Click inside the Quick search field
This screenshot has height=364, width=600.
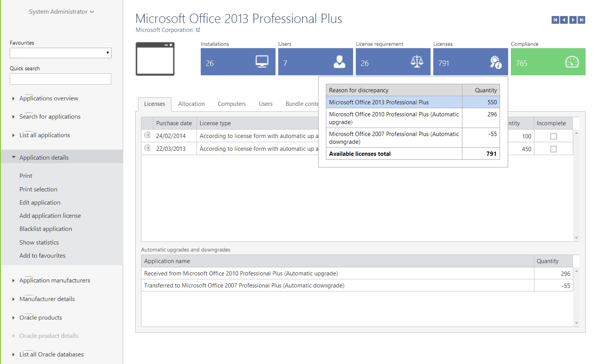click(x=60, y=79)
